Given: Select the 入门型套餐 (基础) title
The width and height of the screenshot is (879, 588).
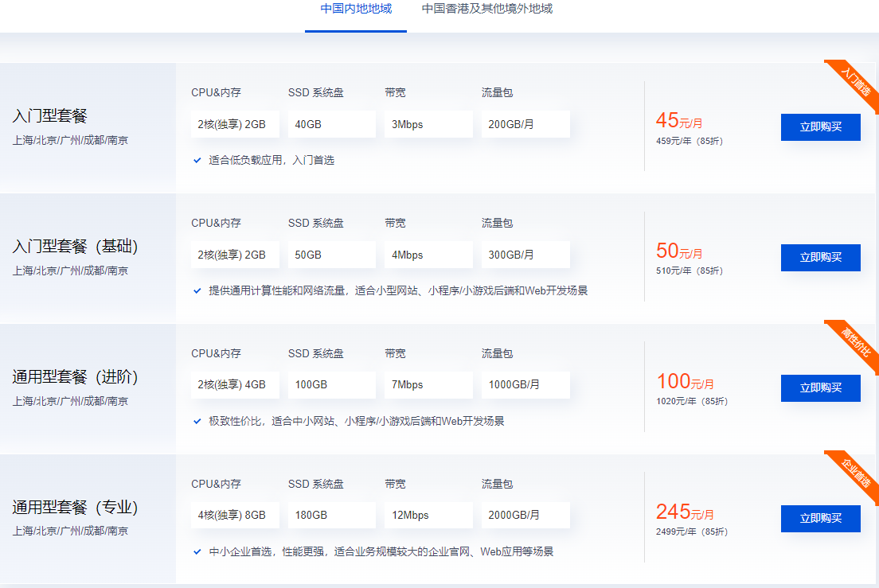Looking at the screenshot, I should [75, 247].
